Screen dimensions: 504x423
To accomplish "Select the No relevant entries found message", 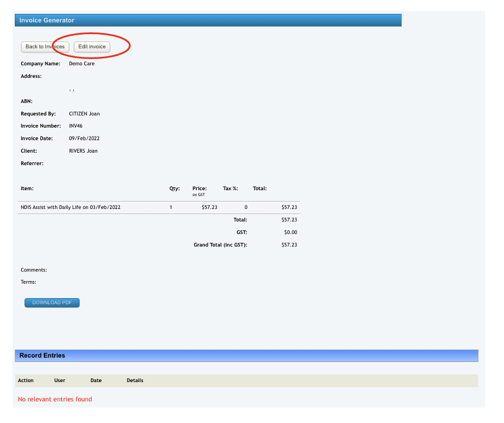I will point(55,399).
